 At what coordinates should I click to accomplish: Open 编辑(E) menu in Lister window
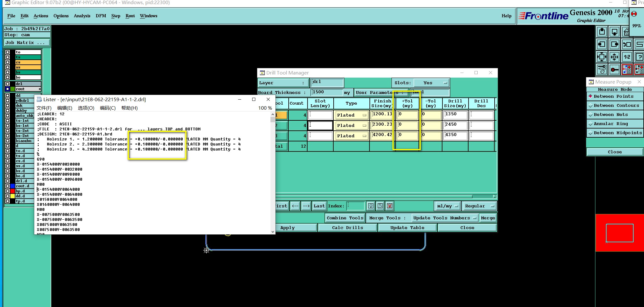point(65,108)
